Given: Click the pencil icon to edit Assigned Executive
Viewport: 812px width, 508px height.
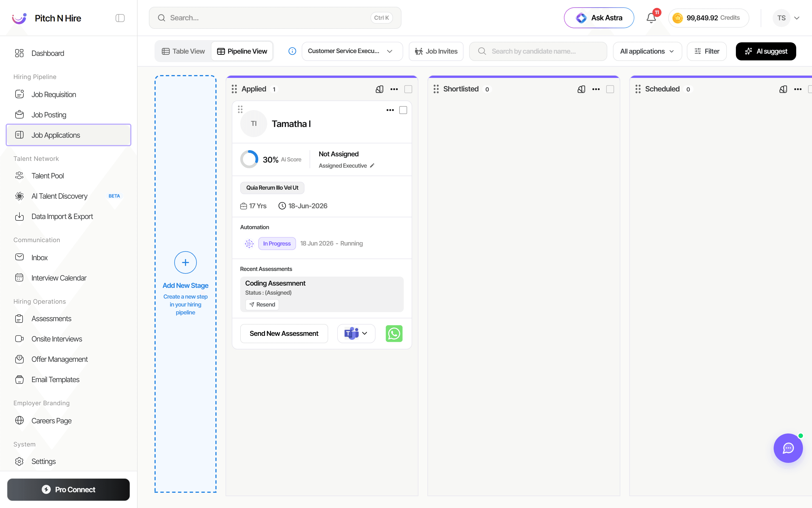Looking at the screenshot, I should coord(372,166).
